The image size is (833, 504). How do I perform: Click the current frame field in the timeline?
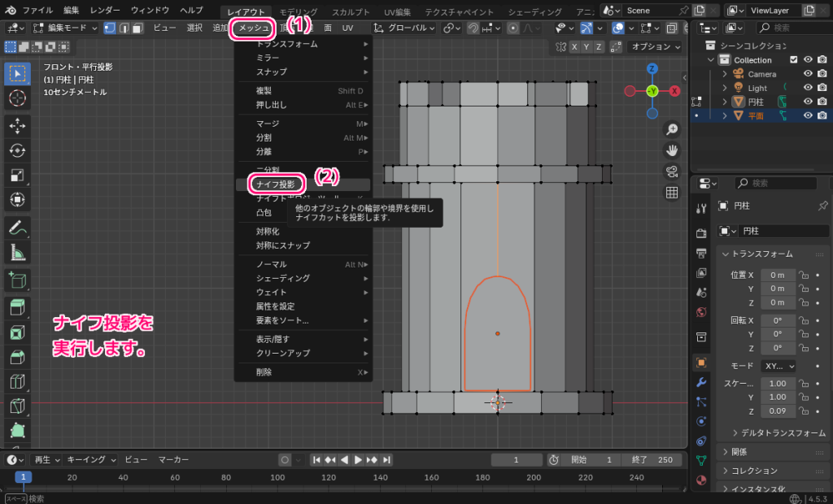(x=517, y=459)
